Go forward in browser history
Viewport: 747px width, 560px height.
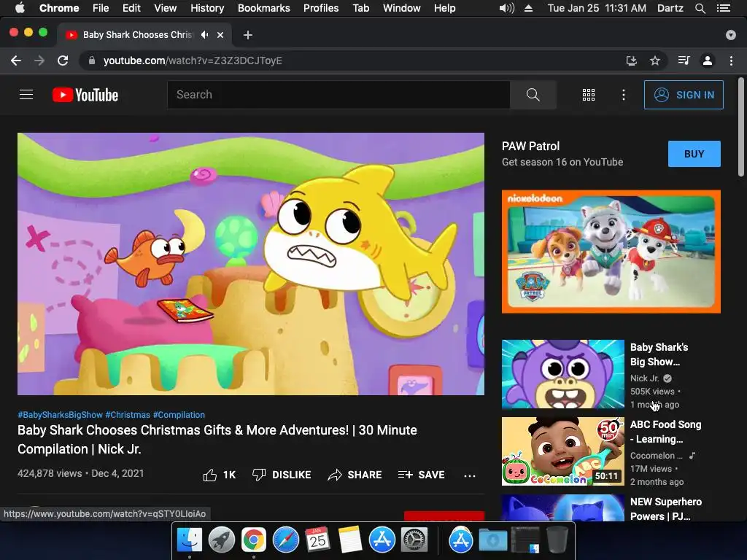pyautogui.click(x=39, y=61)
